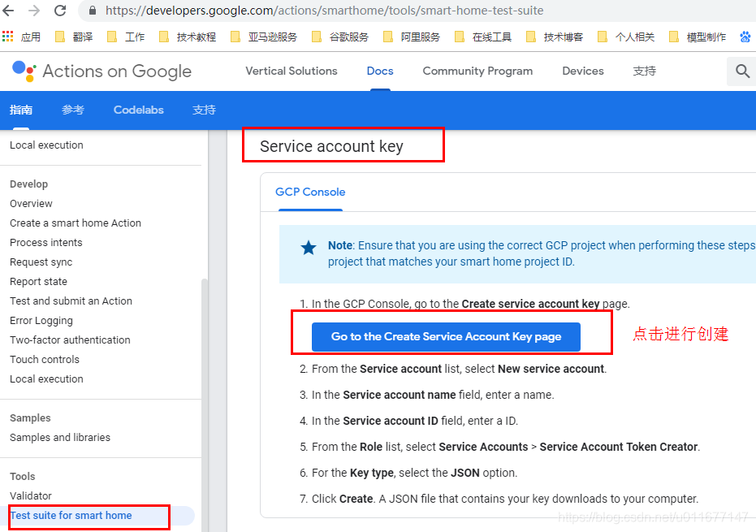Open 支持 in the top navigation

(644, 71)
